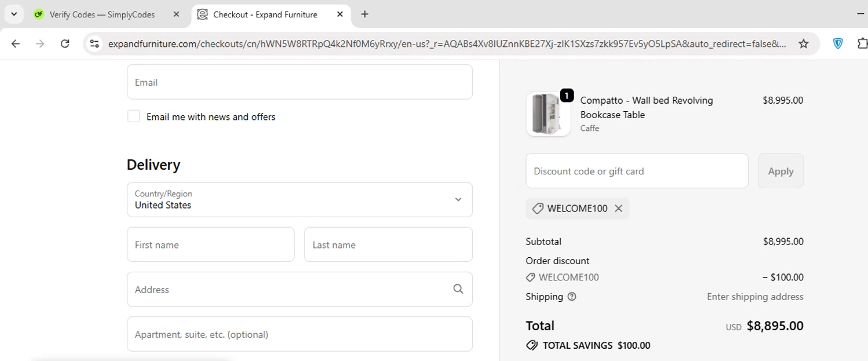Click the $8,895.00 total amount
868x361 pixels.
coord(775,326)
